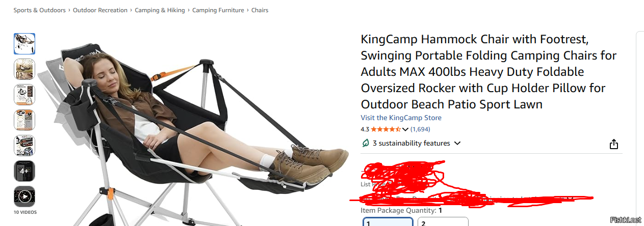Click the orange star rating icons

click(x=385, y=129)
